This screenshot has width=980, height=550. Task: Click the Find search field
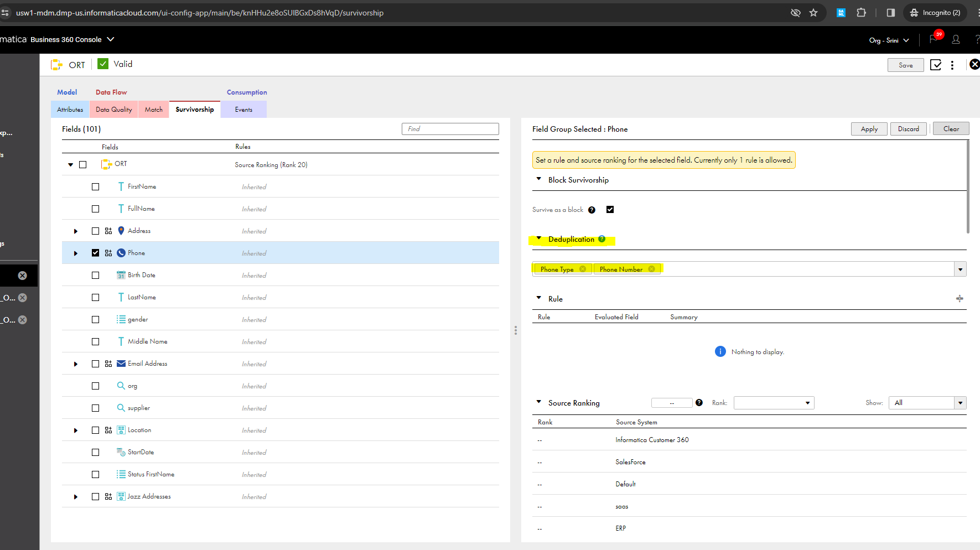[450, 129]
